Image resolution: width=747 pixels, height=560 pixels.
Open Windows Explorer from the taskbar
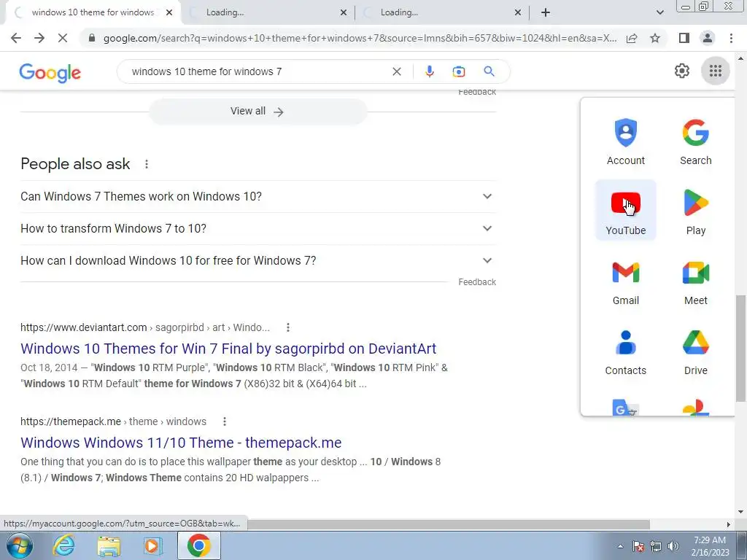109,545
